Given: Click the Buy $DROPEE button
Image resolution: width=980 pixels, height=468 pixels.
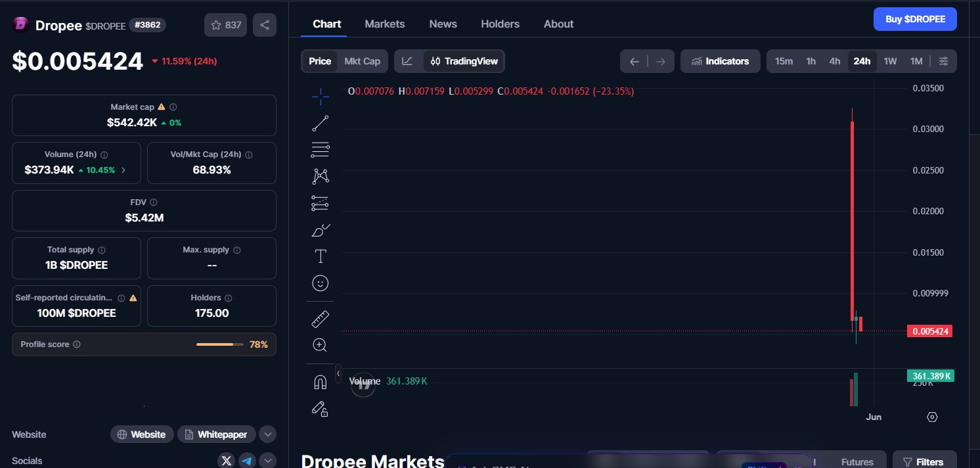Looking at the screenshot, I should tap(915, 19).
